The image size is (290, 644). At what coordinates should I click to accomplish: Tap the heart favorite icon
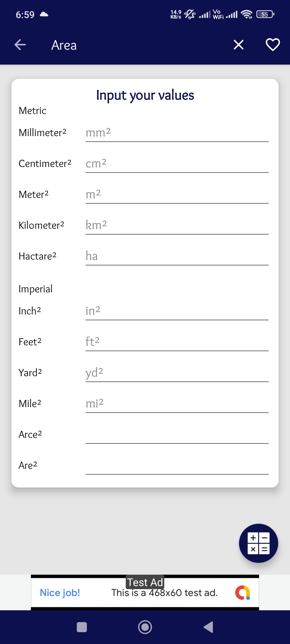[272, 45]
